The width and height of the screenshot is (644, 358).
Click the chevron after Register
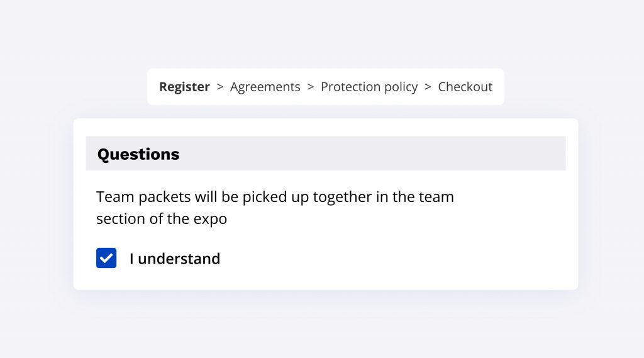220,87
